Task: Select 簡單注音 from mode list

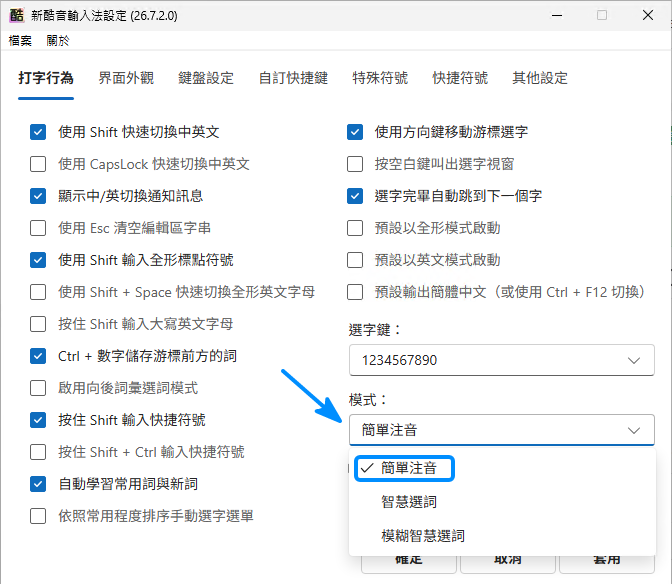Action: [x=502, y=468]
